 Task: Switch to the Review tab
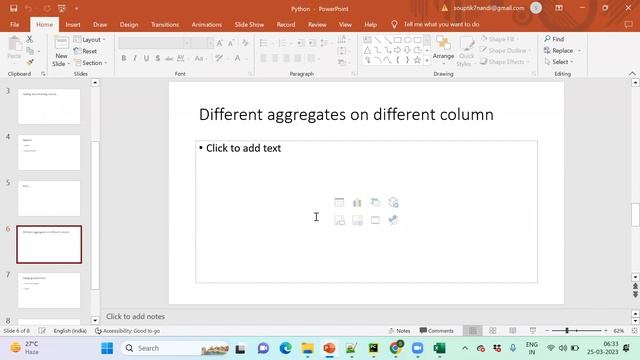(x=317, y=24)
